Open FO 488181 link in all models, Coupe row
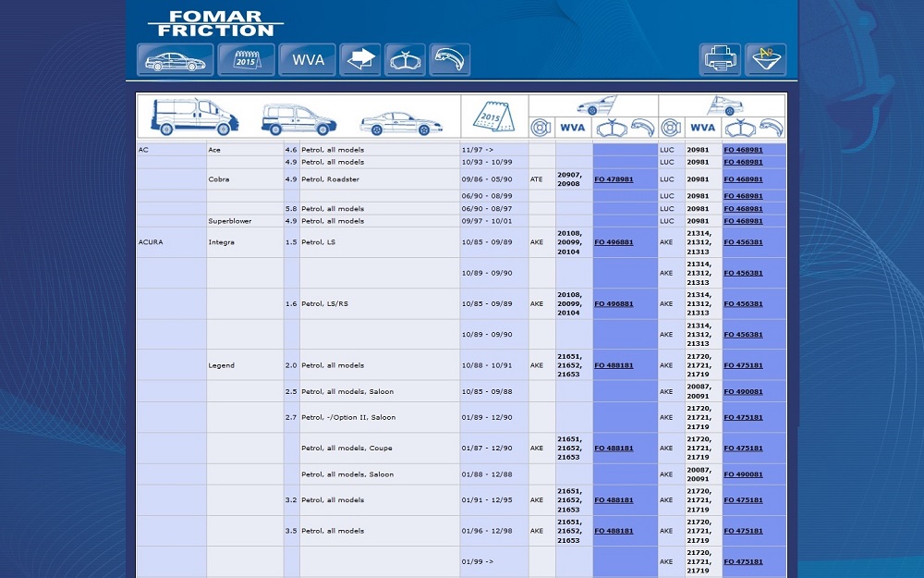924x578 pixels. (614, 449)
